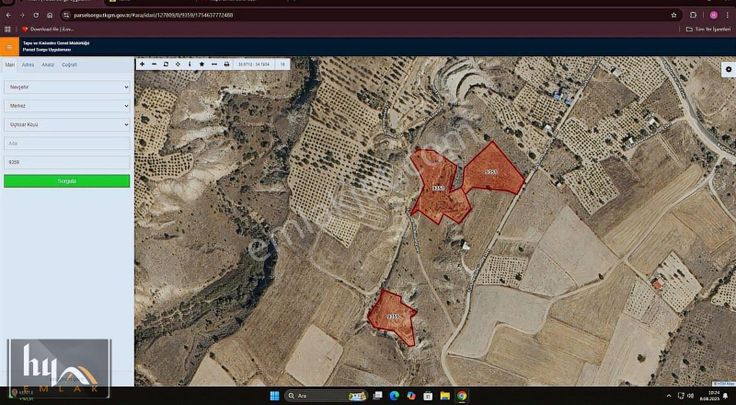Switch to Analiz tab
Image resolution: width=736 pixels, height=405 pixels.
[x=47, y=65]
